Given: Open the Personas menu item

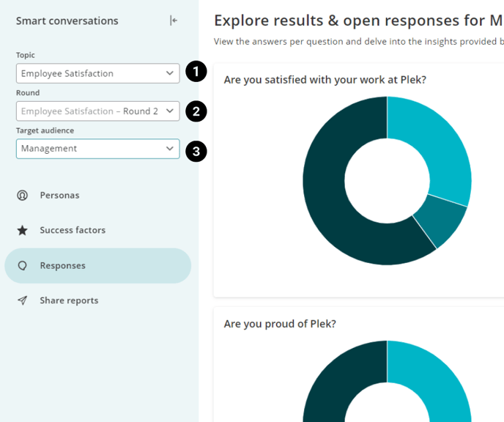Looking at the screenshot, I should 97,196.
